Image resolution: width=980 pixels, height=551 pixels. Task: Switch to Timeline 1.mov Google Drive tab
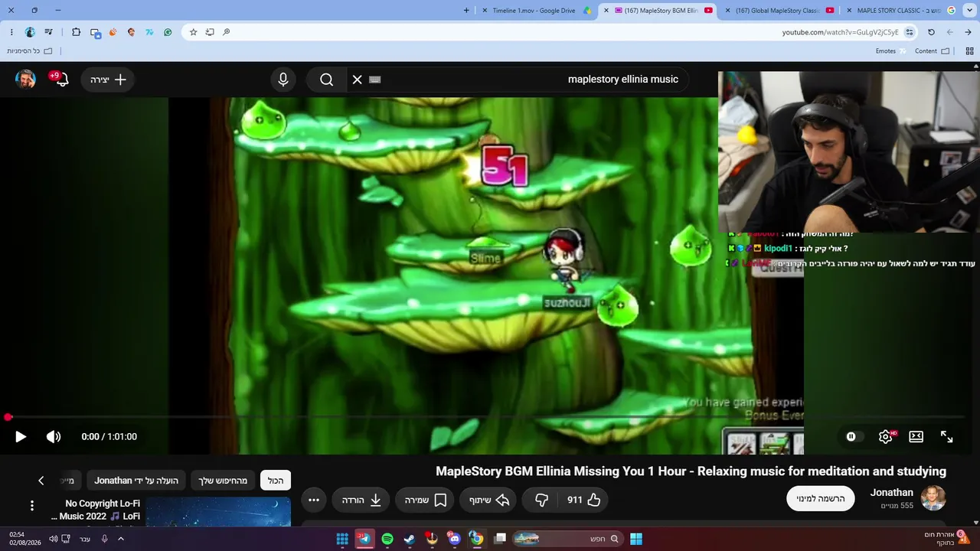(x=537, y=11)
